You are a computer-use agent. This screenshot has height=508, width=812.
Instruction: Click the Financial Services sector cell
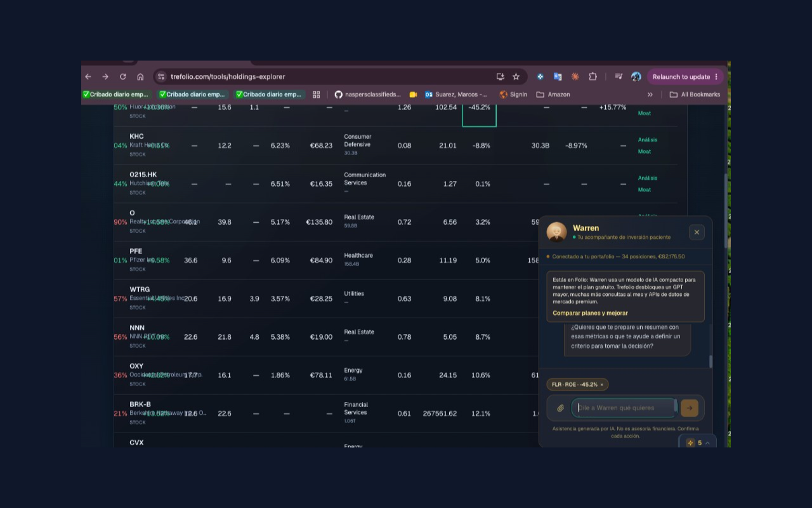[x=356, y=408]
